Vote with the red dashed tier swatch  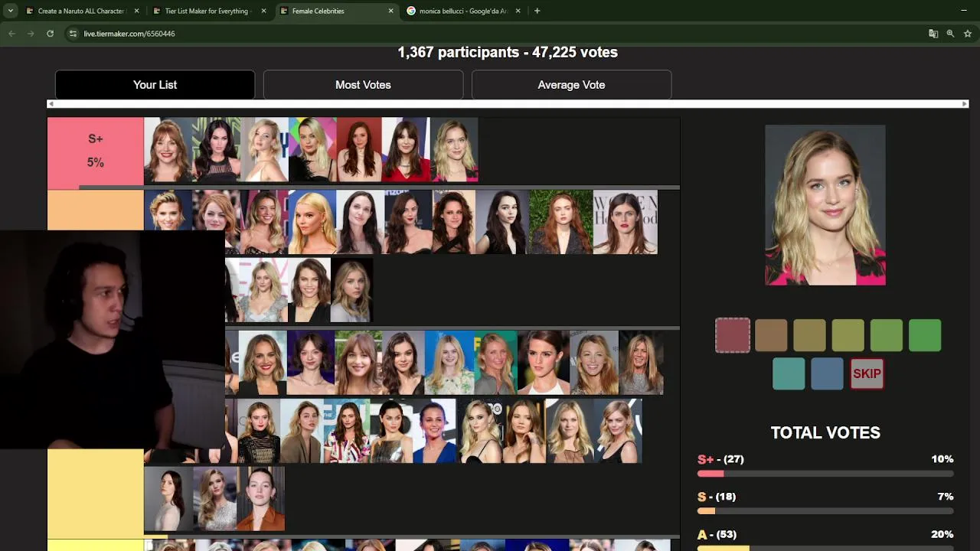[x=733, y=335]
